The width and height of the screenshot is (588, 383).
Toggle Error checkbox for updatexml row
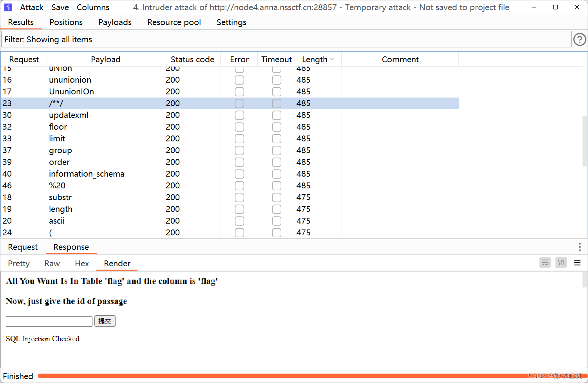[x=239, y=115]
